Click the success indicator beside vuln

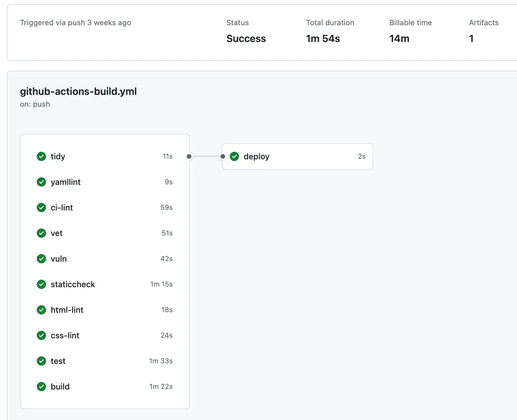tap(41, 259)
